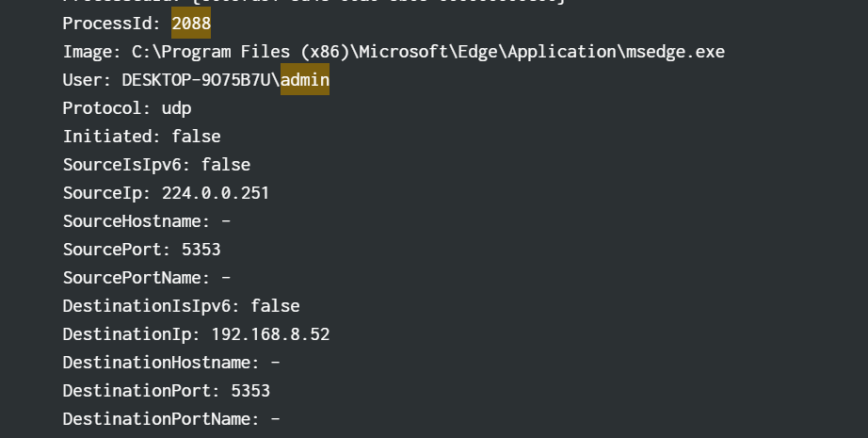Click the Image field label

[x=92, y=52]
